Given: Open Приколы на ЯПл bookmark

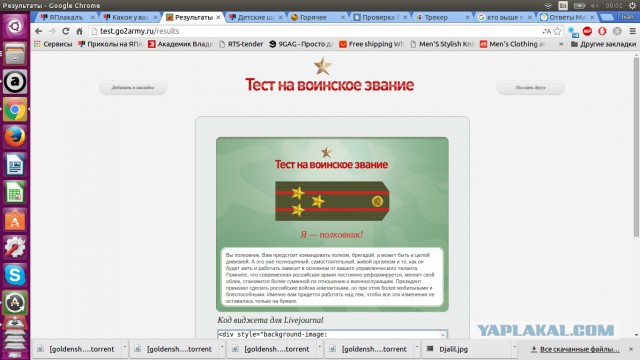Looking at the screenshot, I should [110, 44].
